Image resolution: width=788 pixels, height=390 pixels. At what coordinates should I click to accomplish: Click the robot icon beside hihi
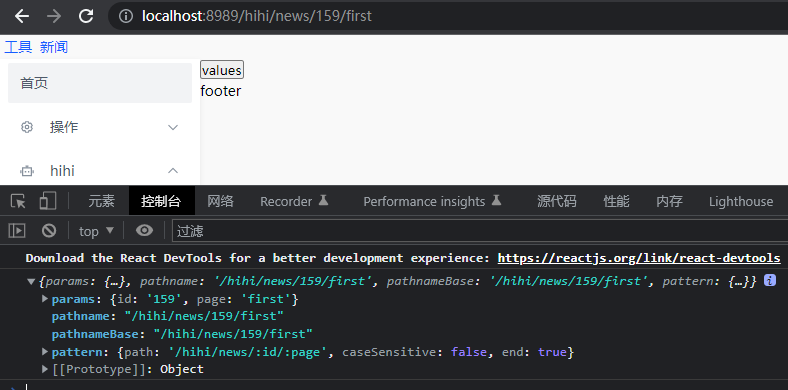27,171
